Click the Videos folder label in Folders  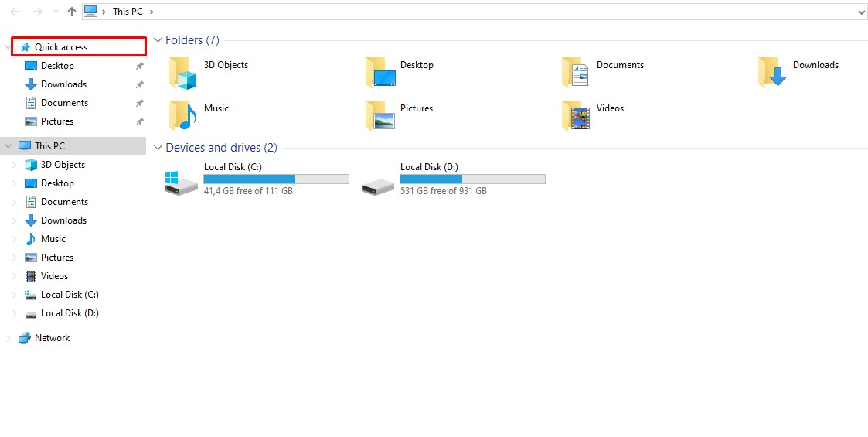(610, 108)
